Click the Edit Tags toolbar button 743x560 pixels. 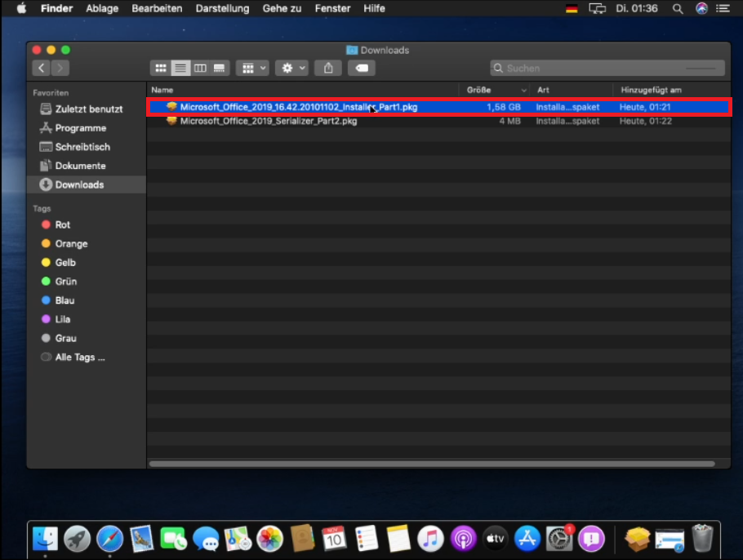pos(361,69)
